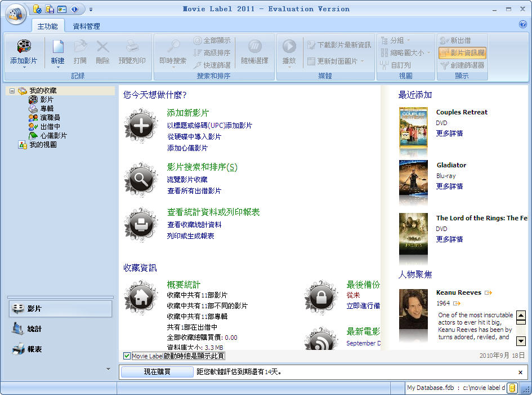This screenshot has width=532, height=395.
Task: Open the 從硬碟中導入影片 link
Action: [194, 137]
